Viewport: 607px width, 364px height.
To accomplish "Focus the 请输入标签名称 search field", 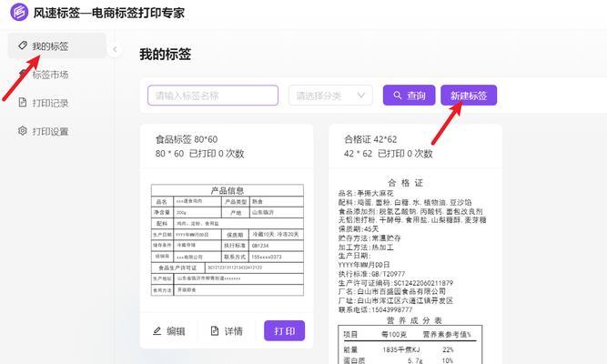I will (213, 96).
